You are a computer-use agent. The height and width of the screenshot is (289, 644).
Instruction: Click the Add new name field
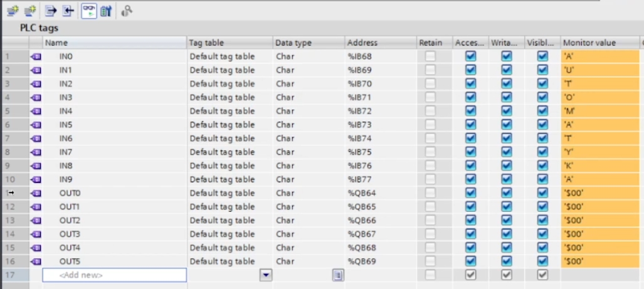coord(114,275)
